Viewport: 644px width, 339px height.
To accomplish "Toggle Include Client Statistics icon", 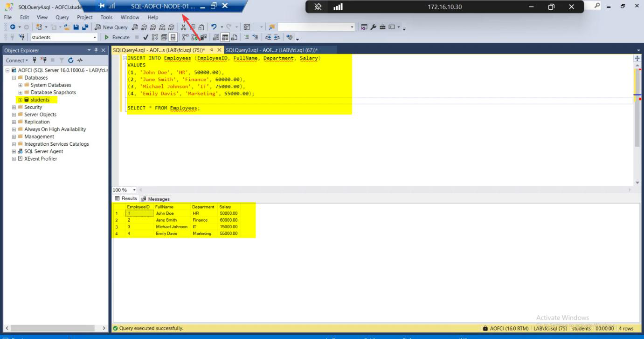I will 203,37.
